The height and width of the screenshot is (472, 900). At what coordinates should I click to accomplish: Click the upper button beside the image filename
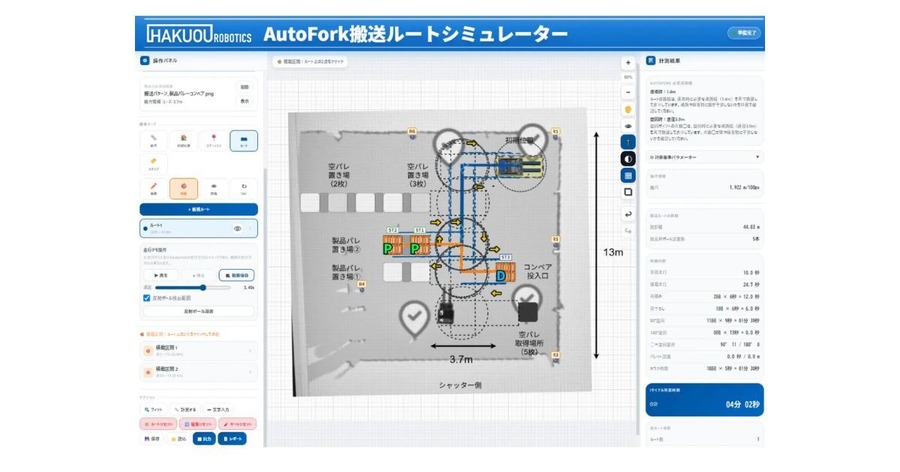pos(245,87)
